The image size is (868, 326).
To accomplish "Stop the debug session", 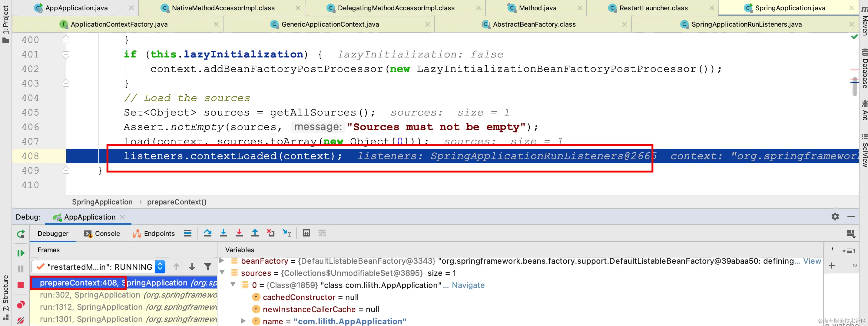I will pos(21,285).
